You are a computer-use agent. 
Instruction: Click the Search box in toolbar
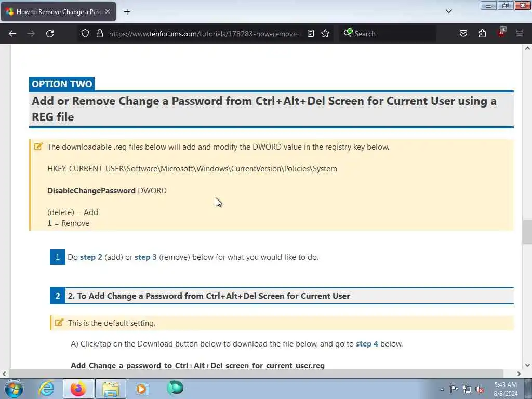(x=388, y=34)
